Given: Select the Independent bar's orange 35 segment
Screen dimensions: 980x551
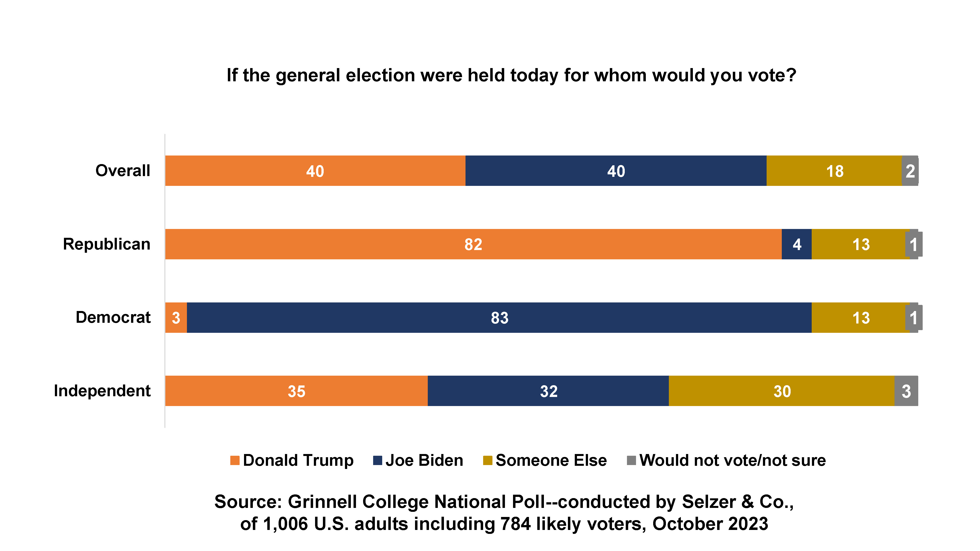Looking at the screenshot, I should (296, 391).
